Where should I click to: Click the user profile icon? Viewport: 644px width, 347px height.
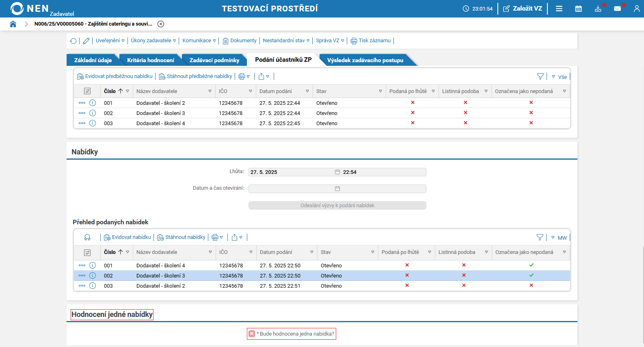636,9
